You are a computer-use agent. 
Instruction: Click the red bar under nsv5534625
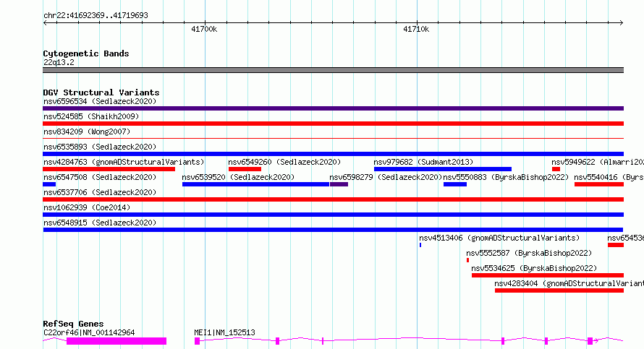[x=548, y=275]
